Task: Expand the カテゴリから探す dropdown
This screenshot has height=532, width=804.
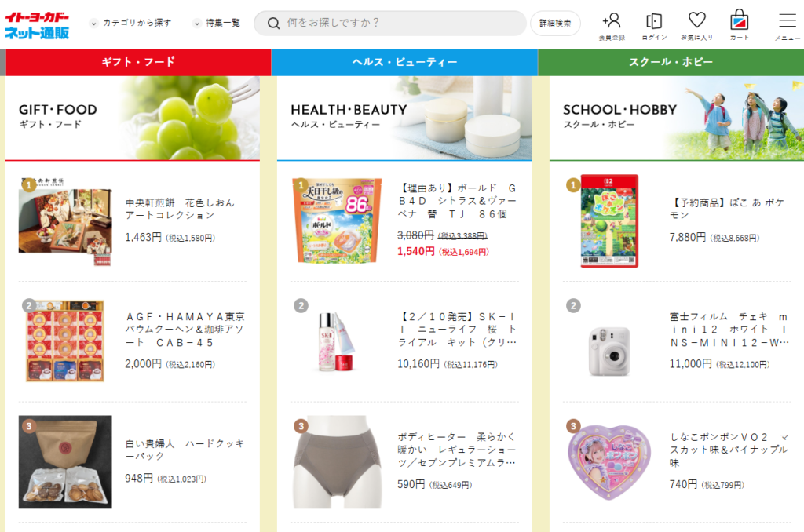Action: tap(131, 23)
